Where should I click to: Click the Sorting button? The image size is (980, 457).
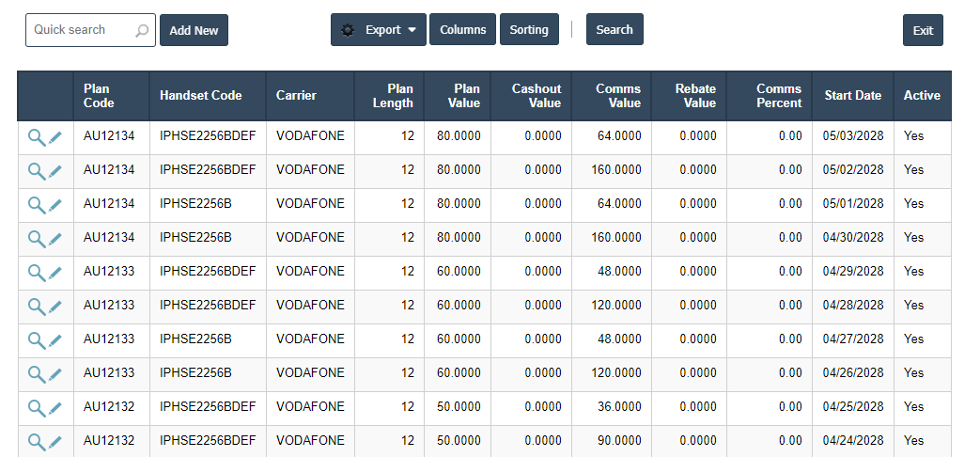pyautogui.click(x=529, y=30)
